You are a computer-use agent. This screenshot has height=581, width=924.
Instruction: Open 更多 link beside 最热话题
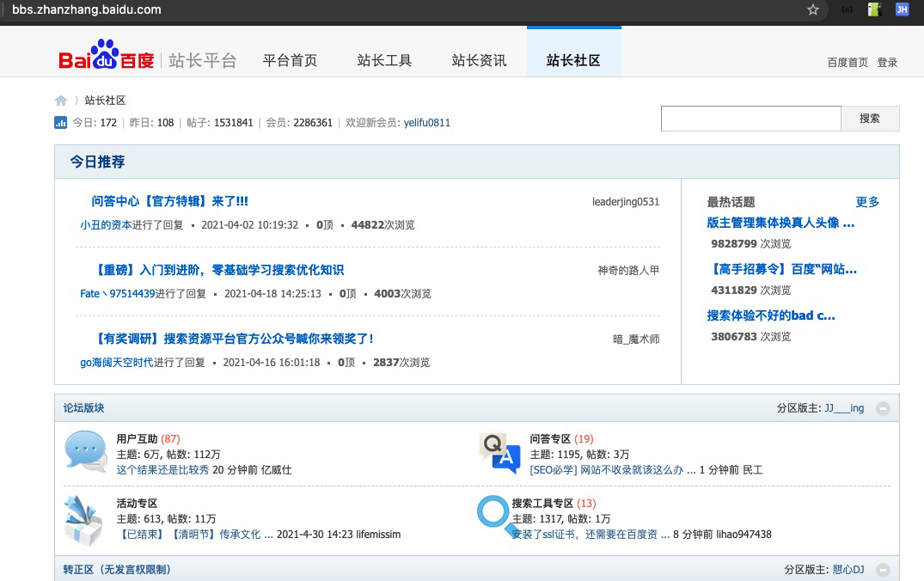pos(869,203)
